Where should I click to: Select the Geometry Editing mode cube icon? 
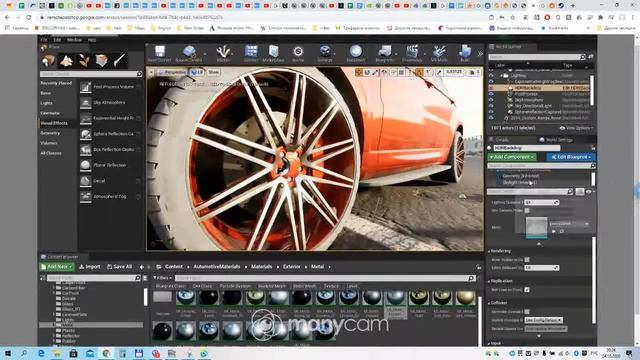click(102, 60)
